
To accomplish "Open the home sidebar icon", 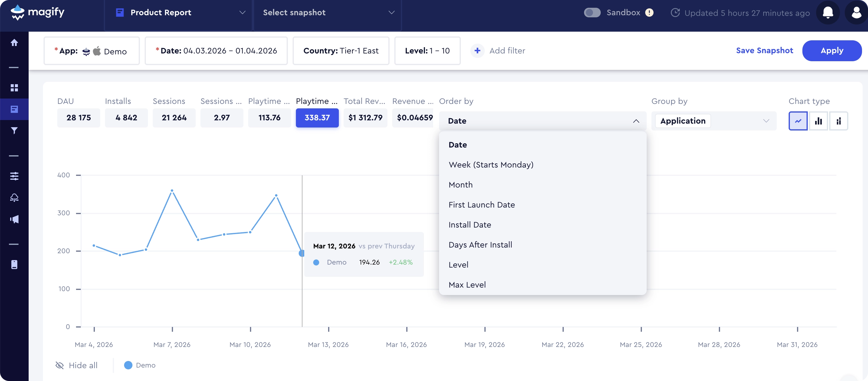I will coord(14,42).
